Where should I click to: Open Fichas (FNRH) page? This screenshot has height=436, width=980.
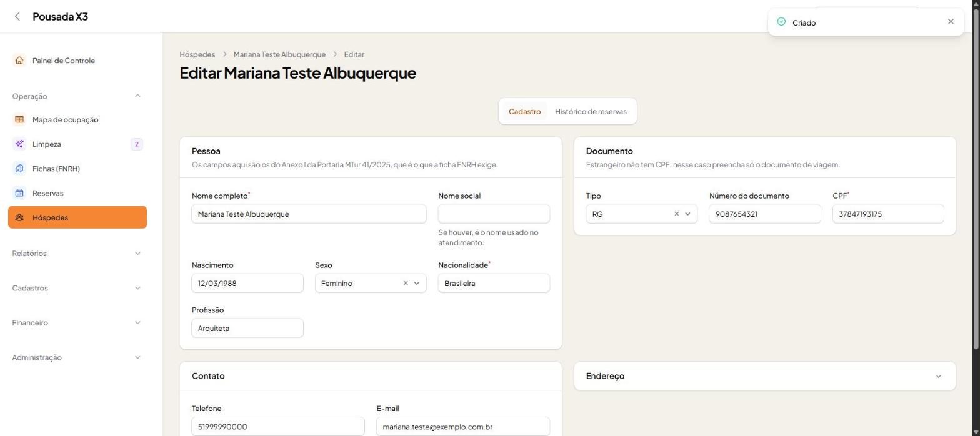(77, 169)
